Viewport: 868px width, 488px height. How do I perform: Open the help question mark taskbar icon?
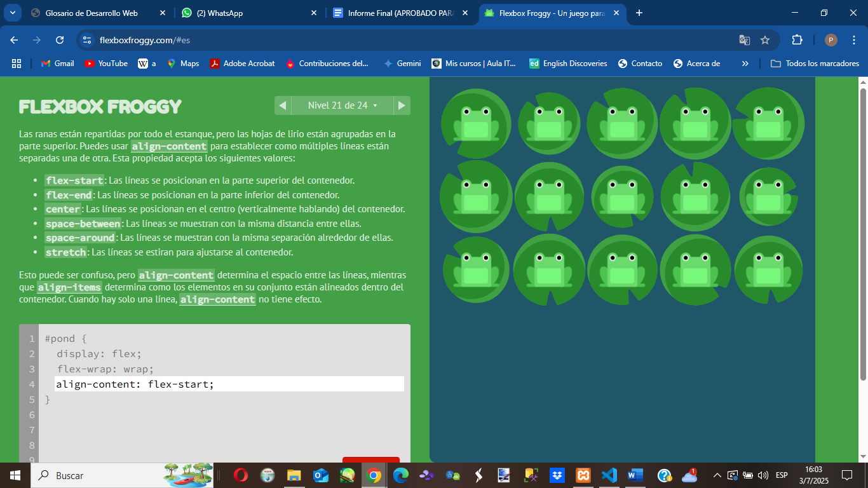tap(665, 475)
